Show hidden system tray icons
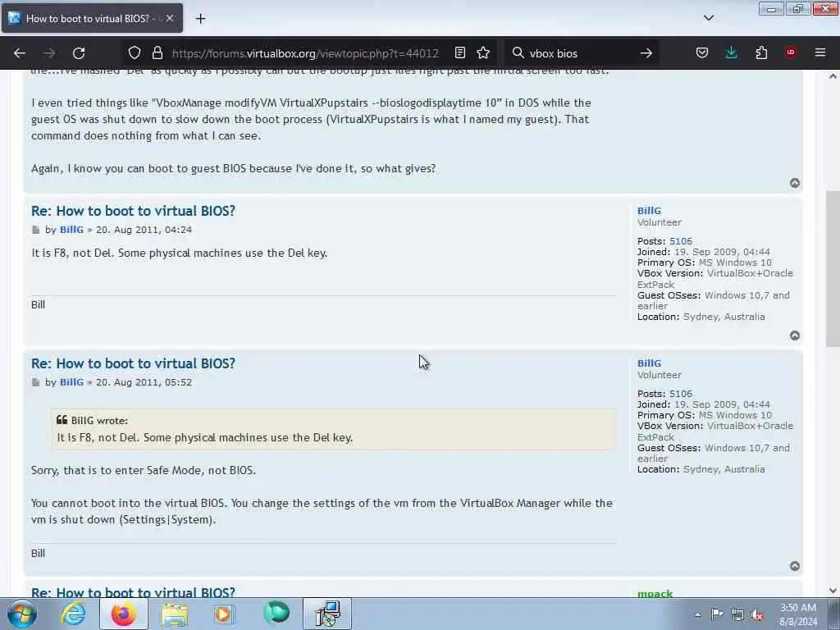This screenshot has width=840, height=630. click(x=697, y=614)
